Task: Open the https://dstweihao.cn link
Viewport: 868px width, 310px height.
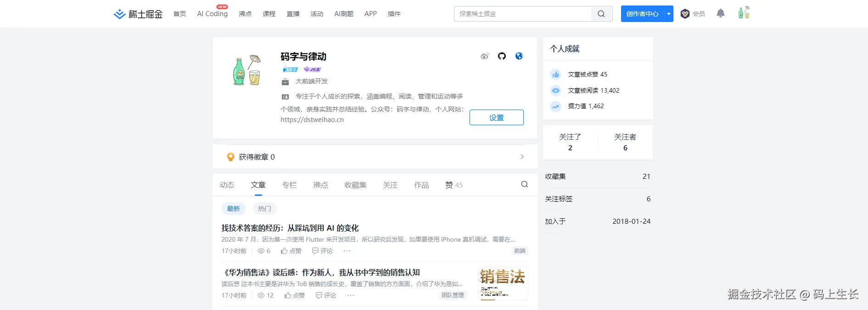Action: (x=312, y=120)
